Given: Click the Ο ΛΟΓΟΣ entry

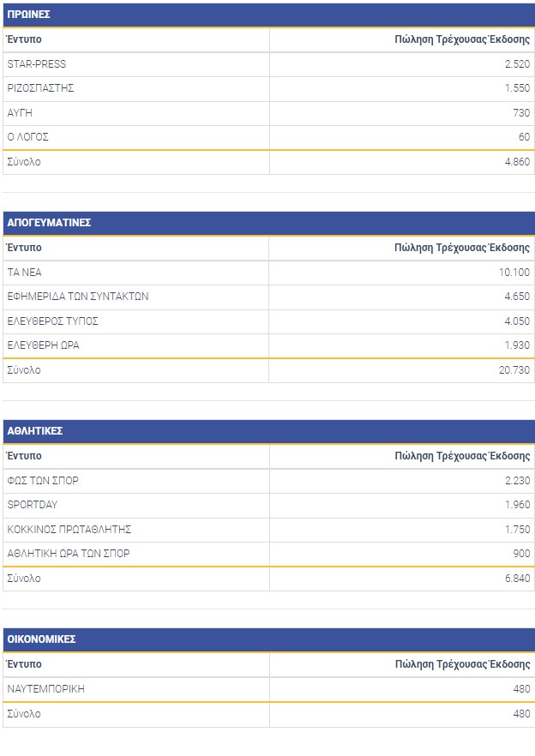Looking at the screenshot, I should (27, 137).
